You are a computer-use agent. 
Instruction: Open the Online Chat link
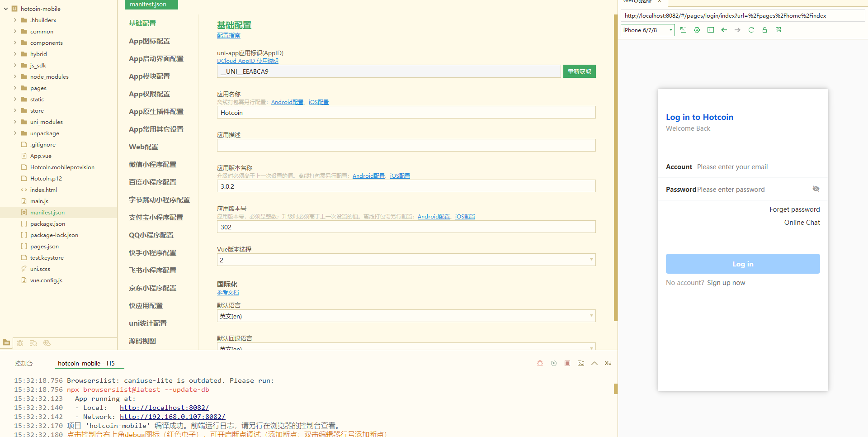(x=802, y=223)
